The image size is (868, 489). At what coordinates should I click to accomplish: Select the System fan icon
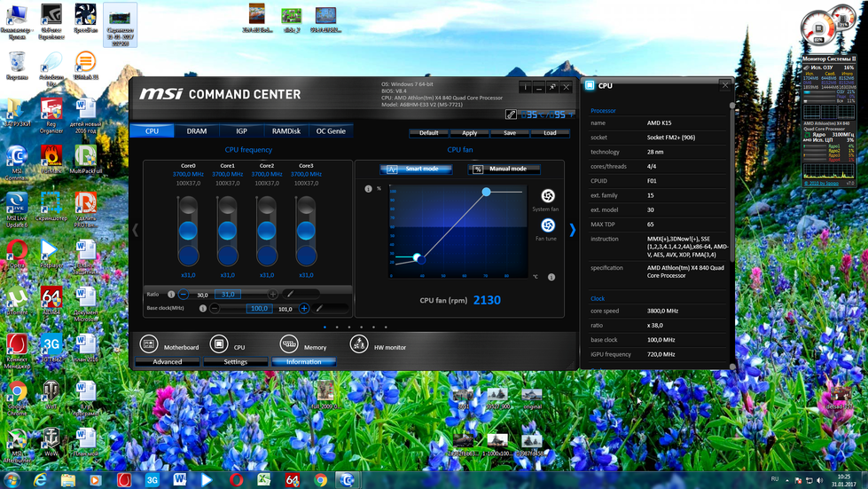[547, 195]
